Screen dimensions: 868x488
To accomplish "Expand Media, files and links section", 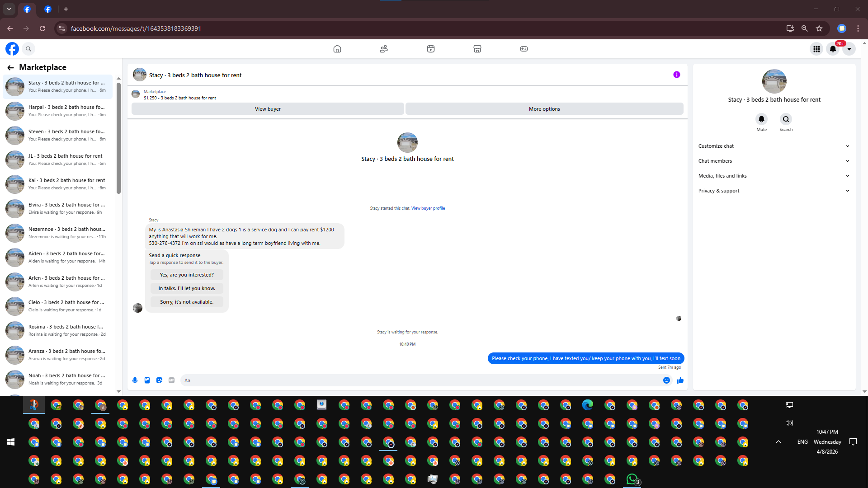I will coord(773,176).
